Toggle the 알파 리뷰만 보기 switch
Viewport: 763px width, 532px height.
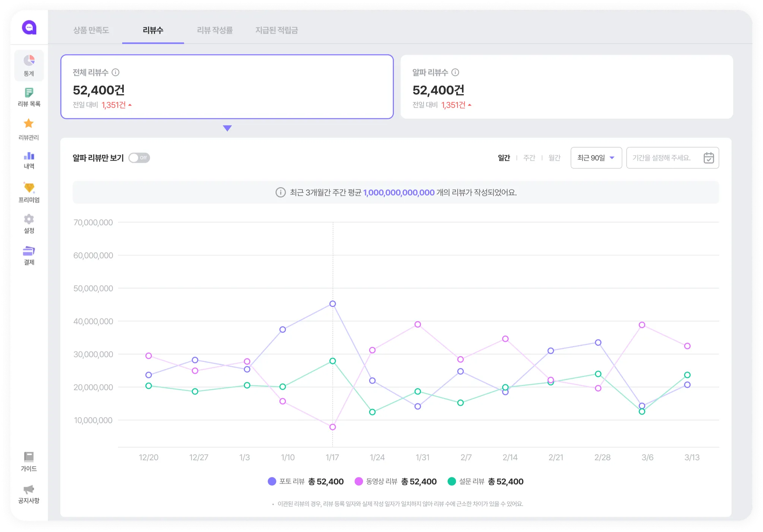(139, 158)
